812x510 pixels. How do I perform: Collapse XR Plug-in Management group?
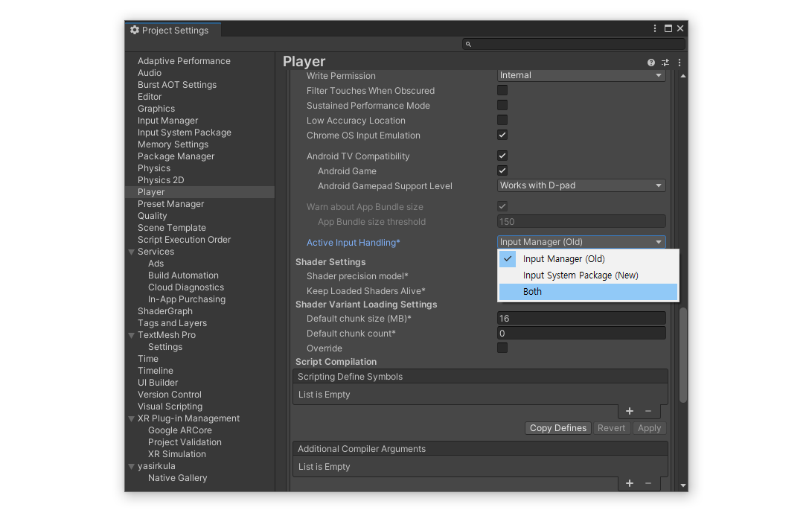pyautogui.click(x=132, y=418)
